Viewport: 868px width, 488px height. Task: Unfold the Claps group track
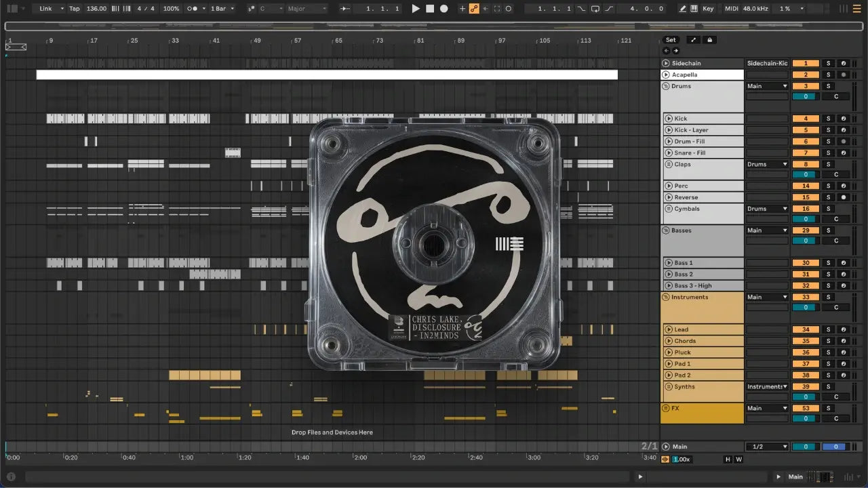pyautogui.click(x=669, y=164)
